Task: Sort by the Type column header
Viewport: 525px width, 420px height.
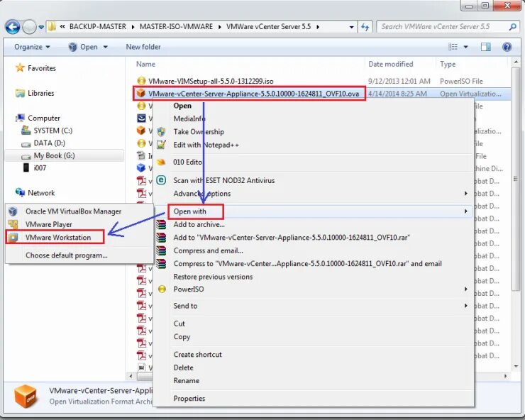Action: 448,64
